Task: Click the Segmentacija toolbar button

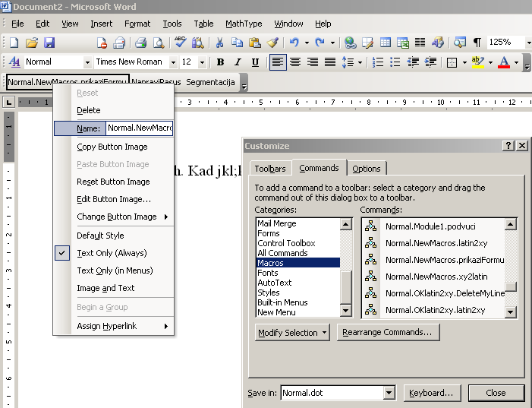Action: click(210, 82)
